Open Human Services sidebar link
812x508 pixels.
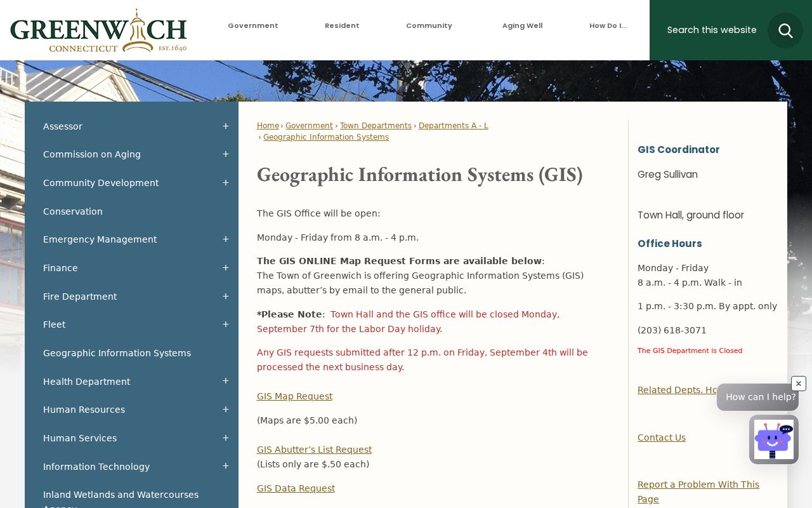click(x=80, y=438)
